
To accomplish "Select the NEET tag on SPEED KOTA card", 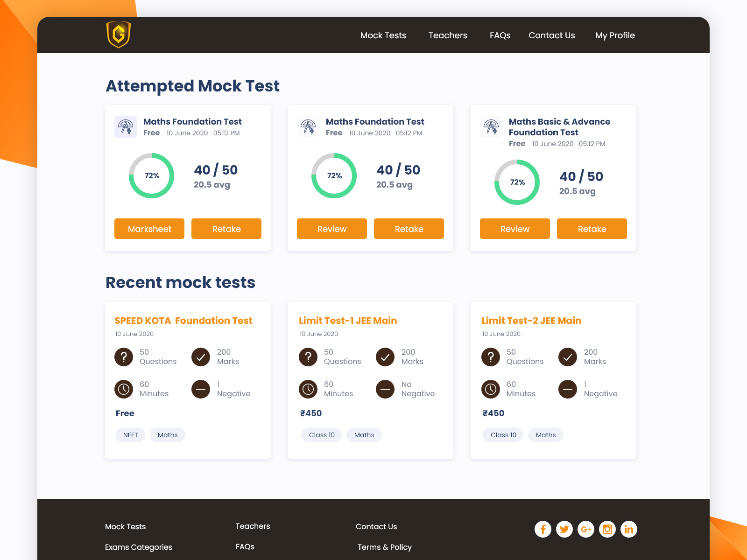I will [130, 435].
